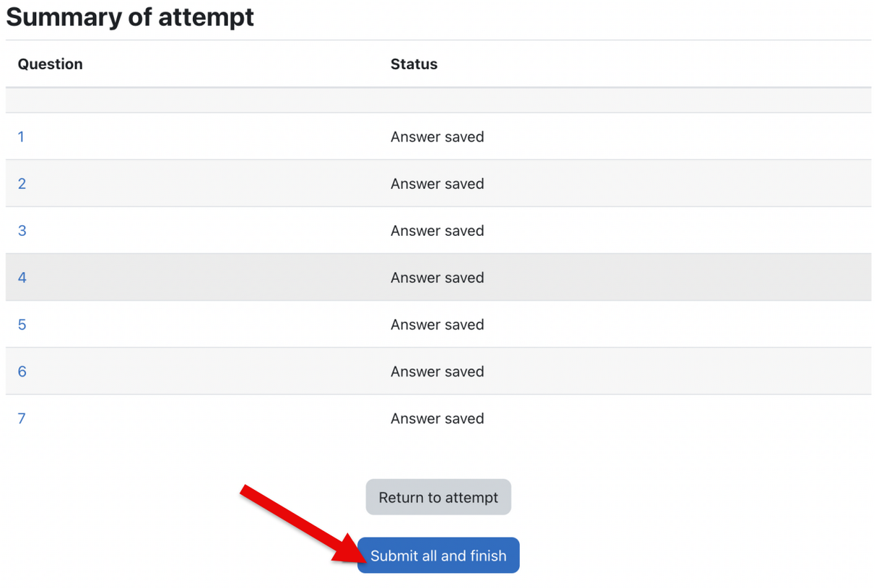
Task: Open question 5 link
Action: click(22, 325)
